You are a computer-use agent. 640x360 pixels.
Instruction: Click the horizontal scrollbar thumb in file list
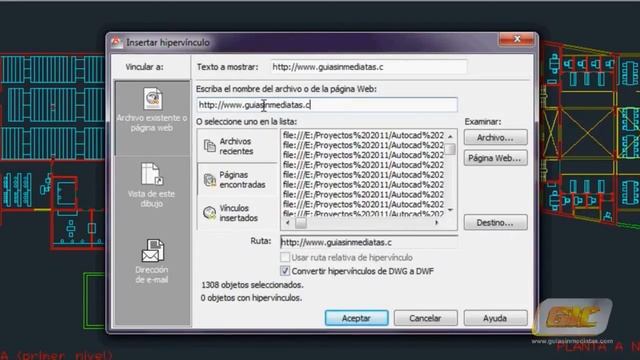pyautogui.click(x=301, y=223)
